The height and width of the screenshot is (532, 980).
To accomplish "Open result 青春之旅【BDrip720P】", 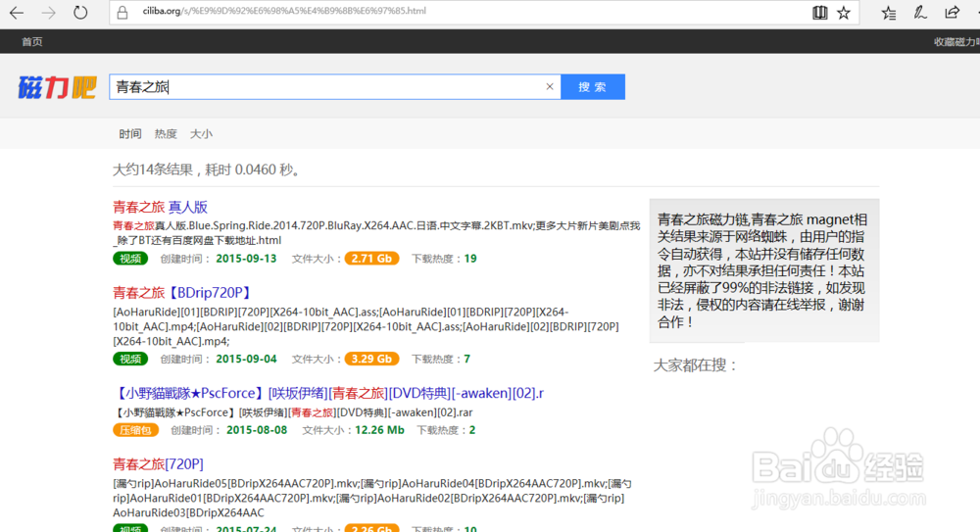I will [x=184, y=293].
